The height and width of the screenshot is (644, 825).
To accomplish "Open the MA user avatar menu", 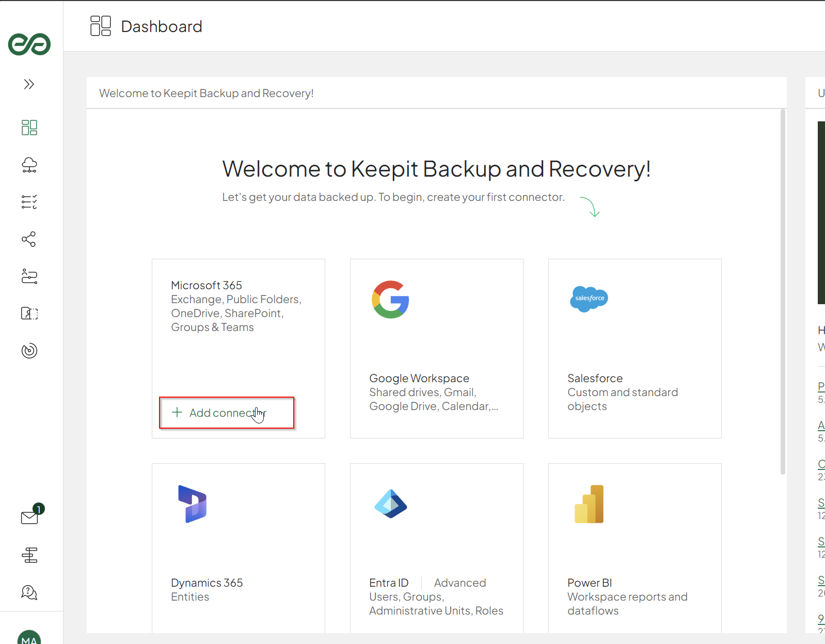I will [x=29, y=637].
